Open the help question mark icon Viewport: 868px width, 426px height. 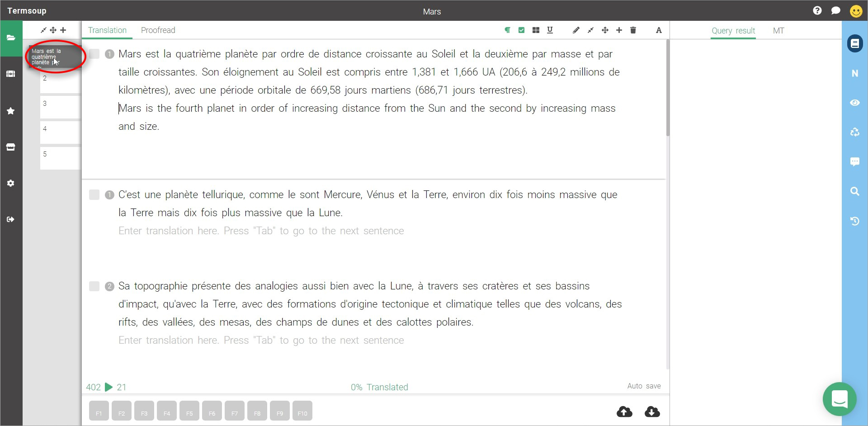817,10
